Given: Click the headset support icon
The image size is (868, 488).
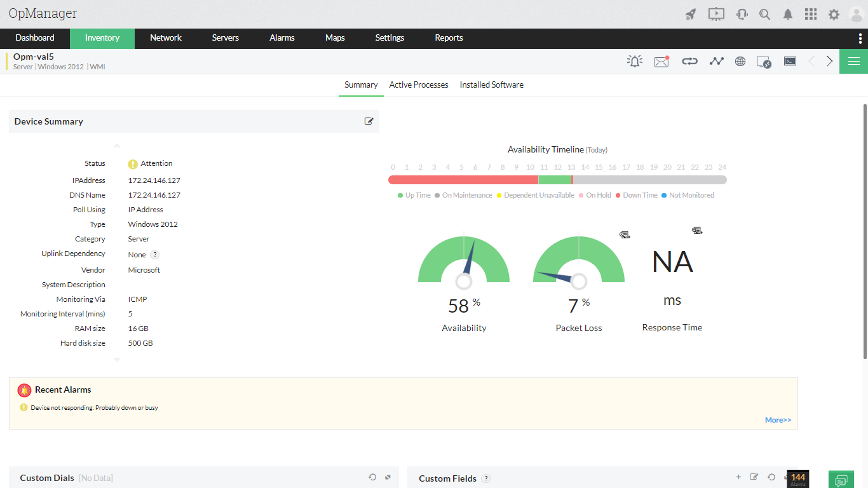Looking at the screenshot, I should tap(742, 14).
